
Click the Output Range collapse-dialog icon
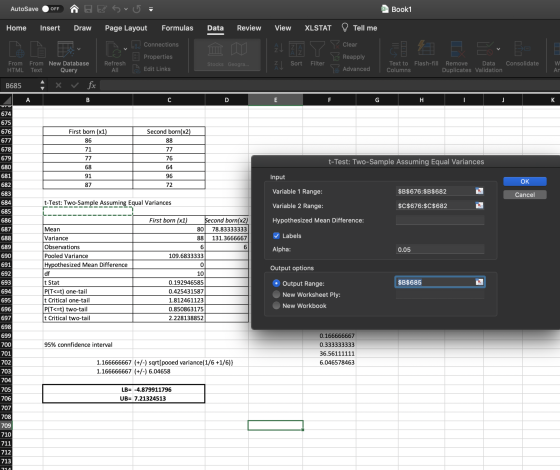[479, 282]
